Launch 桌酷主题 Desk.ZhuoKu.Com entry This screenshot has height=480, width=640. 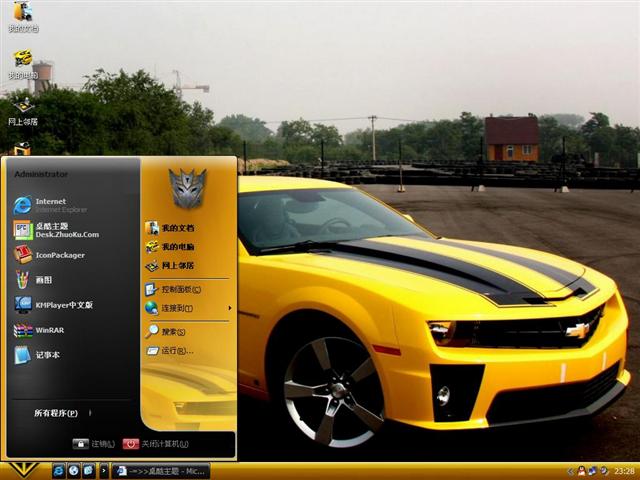pos(56,230)
